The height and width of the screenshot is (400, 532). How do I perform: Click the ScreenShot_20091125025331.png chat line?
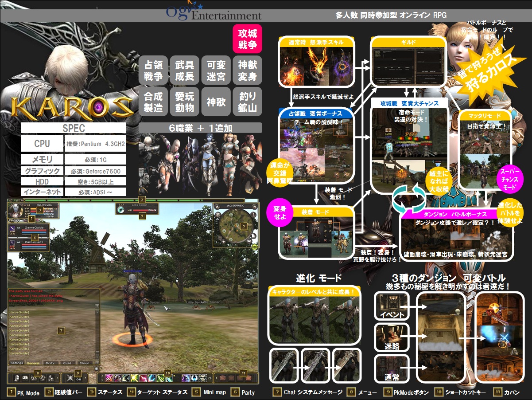tap(36, 301)
